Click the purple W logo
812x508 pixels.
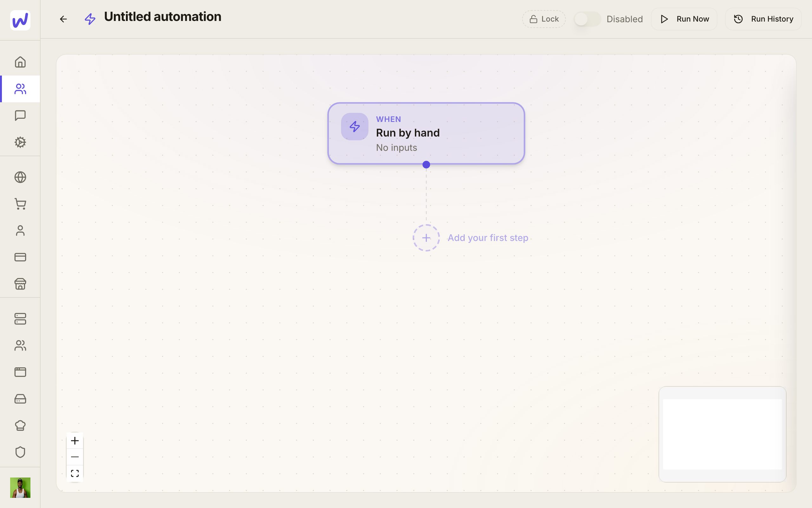click(20, 20)
